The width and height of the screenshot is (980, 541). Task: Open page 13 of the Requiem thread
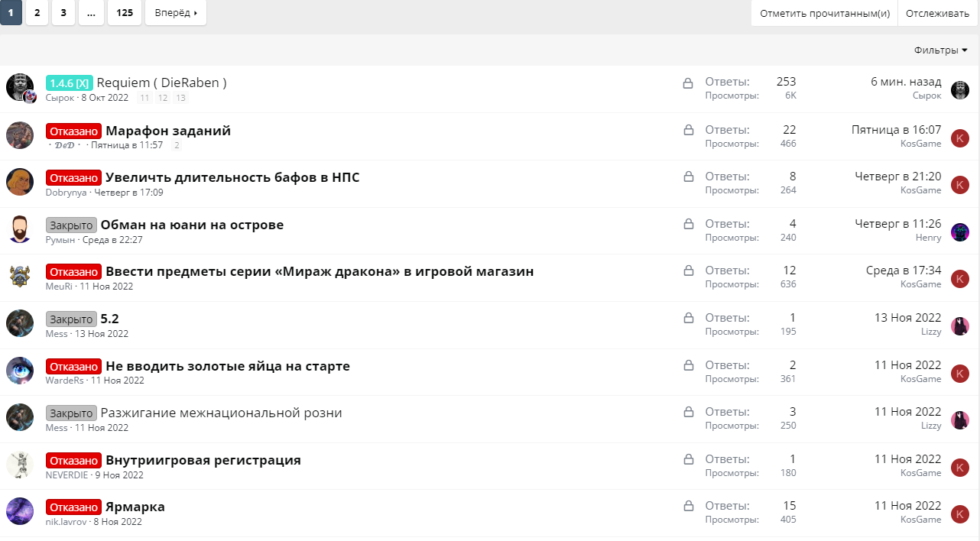click(x=180, y=99)
